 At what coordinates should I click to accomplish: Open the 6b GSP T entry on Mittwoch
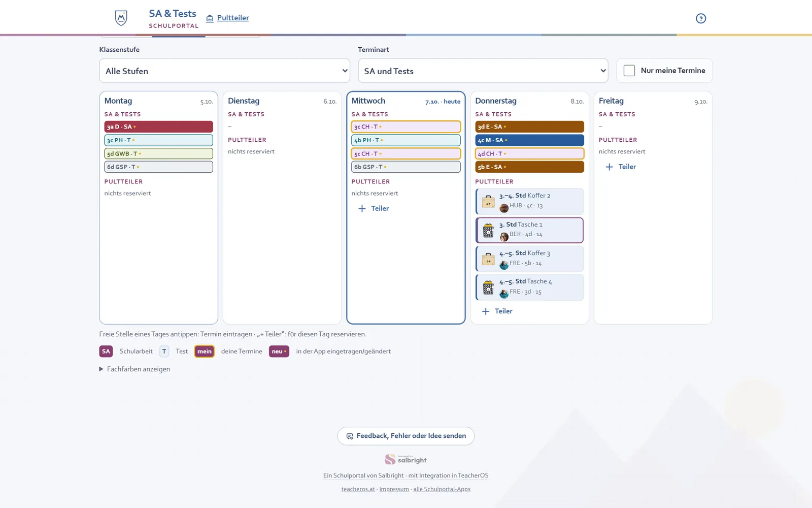[406, 167]
